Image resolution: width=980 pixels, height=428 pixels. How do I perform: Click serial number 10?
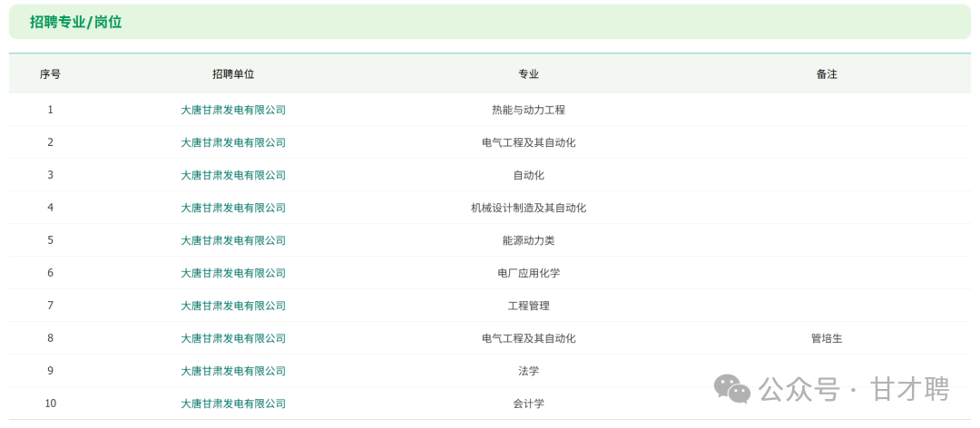pos(50,404)
